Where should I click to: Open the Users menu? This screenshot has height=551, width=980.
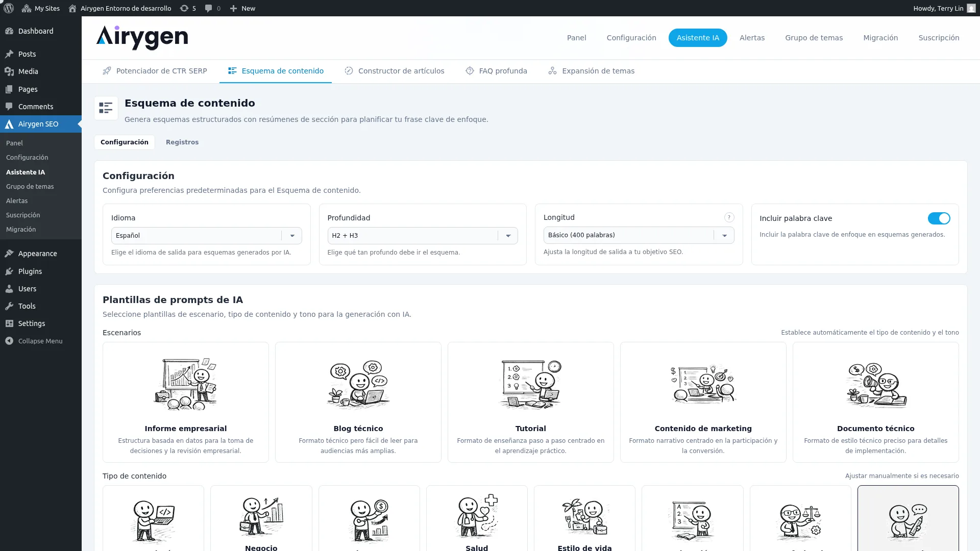pyautogui.click(x=41, y=289)
